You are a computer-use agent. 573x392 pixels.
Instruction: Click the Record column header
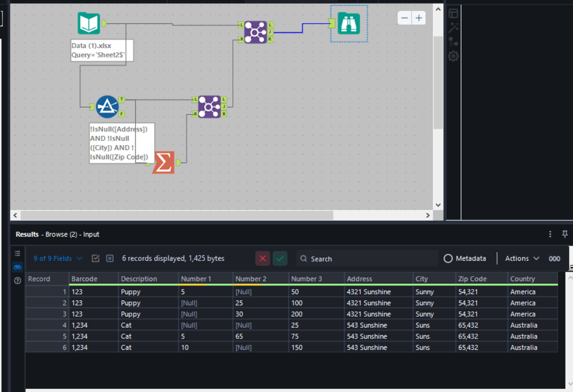pyautogui.click(x=47, y=279)
